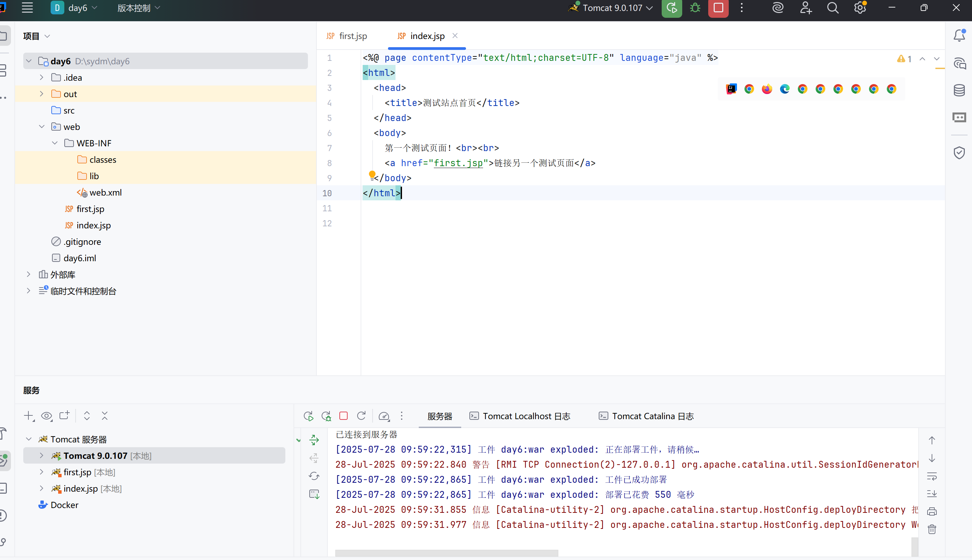Image resolution: width=972 pixels, height=560 pixels.
Task: Select web.xml in the project tree
Action: [105, 192]
